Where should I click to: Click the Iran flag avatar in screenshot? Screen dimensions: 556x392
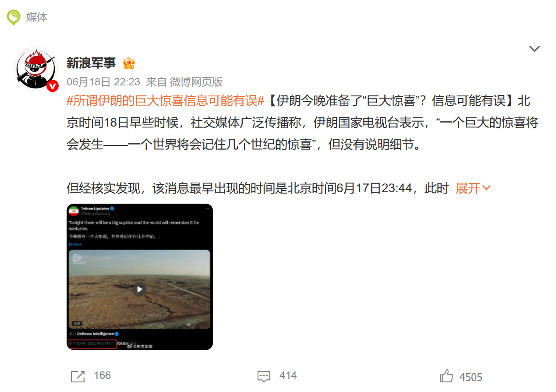click(74, 211)
